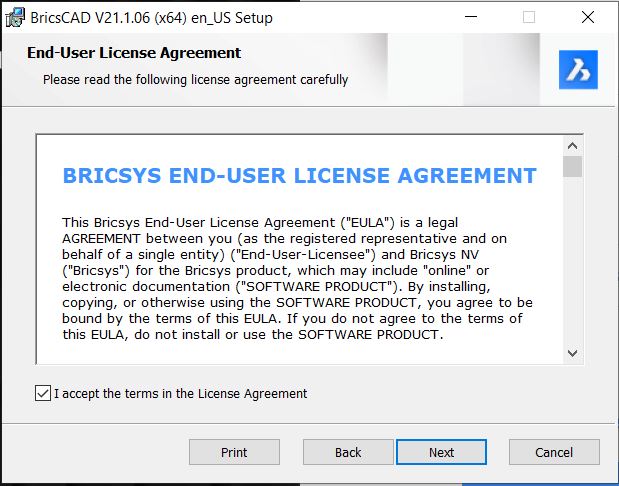
Task: Click the scrollbar thumb in the EULA box
Action: [x=572, y=167]
